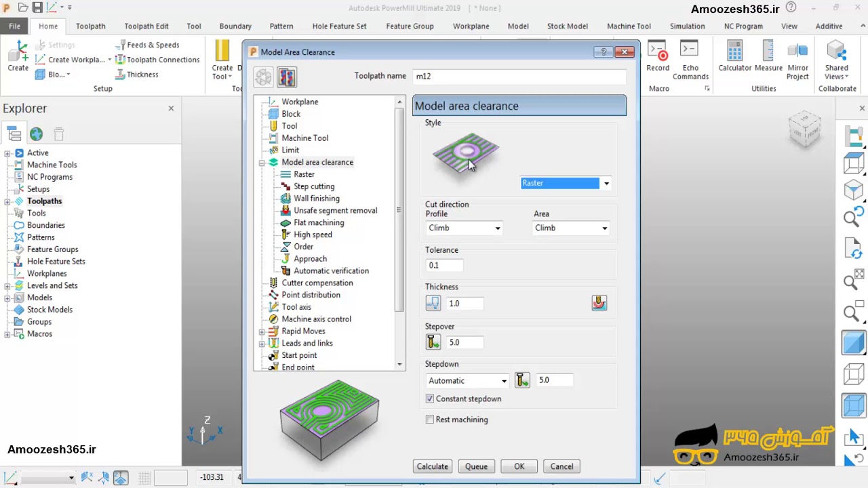This screenshot has height=488, width=868.
Task: Expand the Toolpaths node in Explorer
Action: click(x=7, y=201)
